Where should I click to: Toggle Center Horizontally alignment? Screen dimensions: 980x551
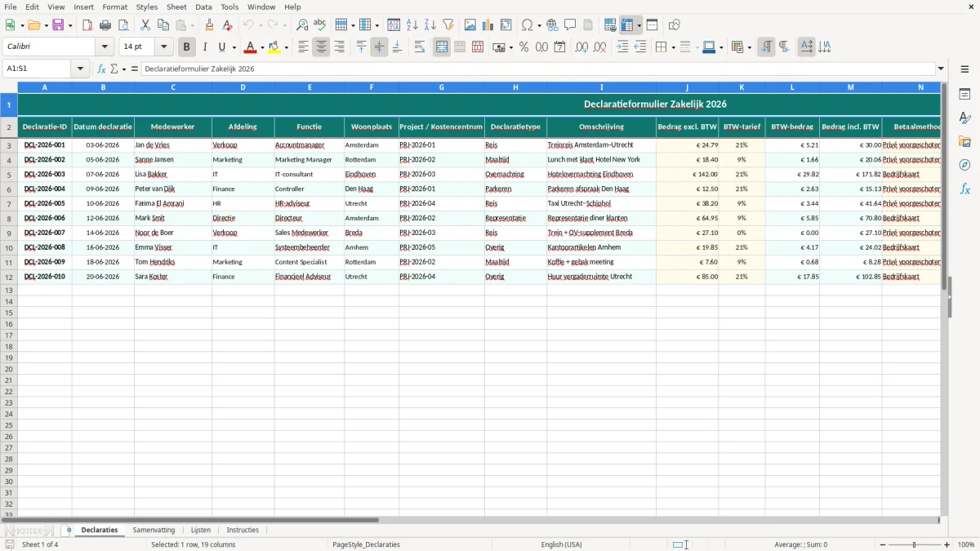[x=322, y=47]
